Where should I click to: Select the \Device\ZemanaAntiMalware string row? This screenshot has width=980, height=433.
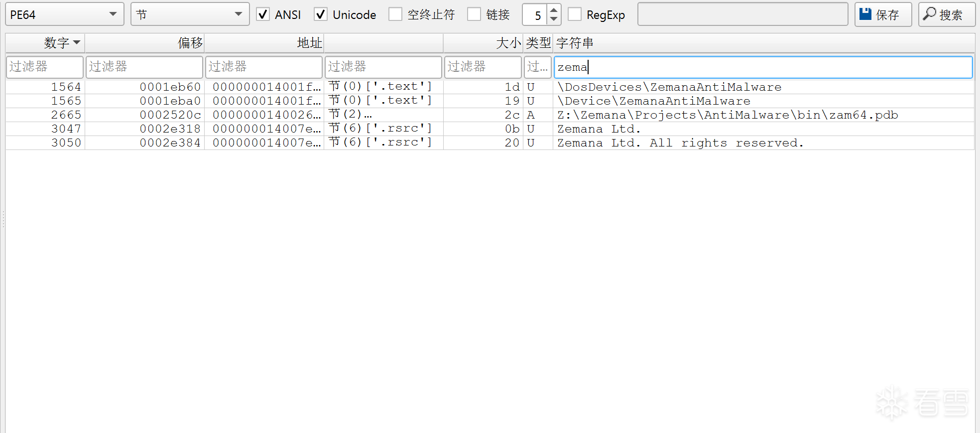pos(653,101)
